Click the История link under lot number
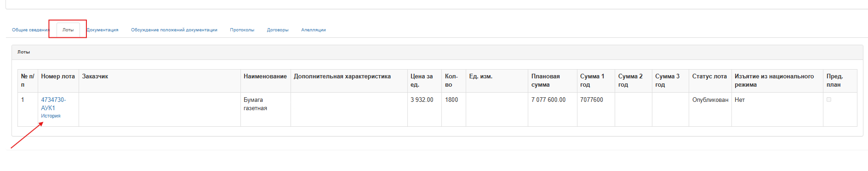 point(51,116)
